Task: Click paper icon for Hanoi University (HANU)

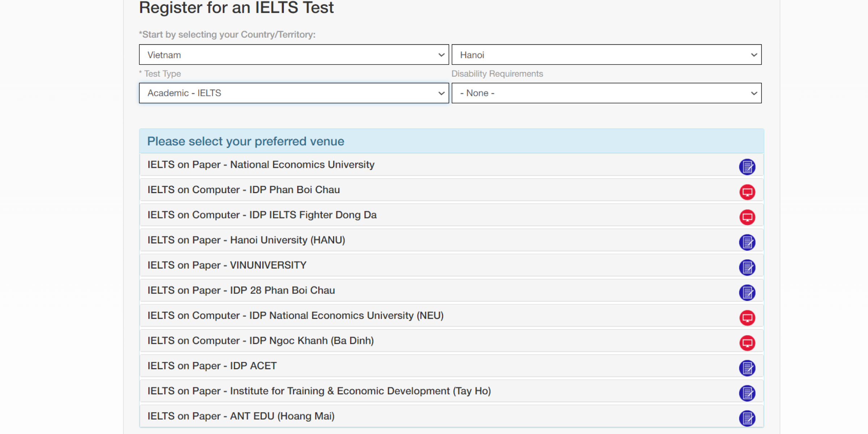Action: coord(747,242)
